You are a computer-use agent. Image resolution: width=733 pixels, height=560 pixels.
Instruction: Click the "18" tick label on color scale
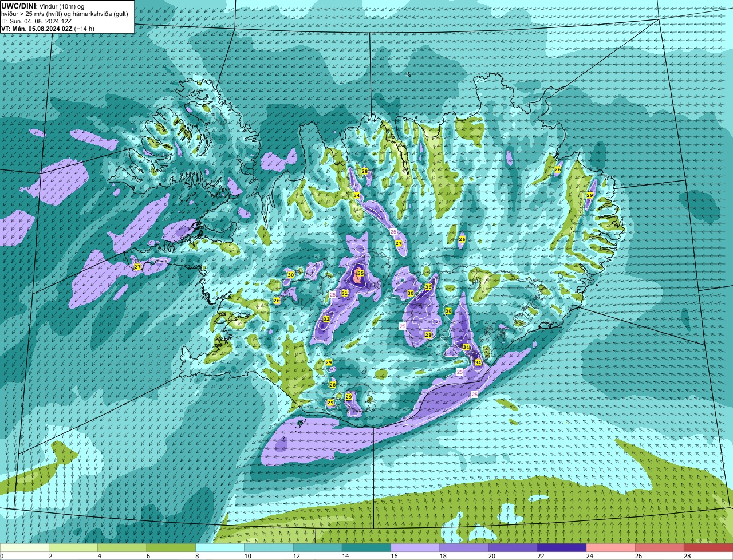[443, 556]
